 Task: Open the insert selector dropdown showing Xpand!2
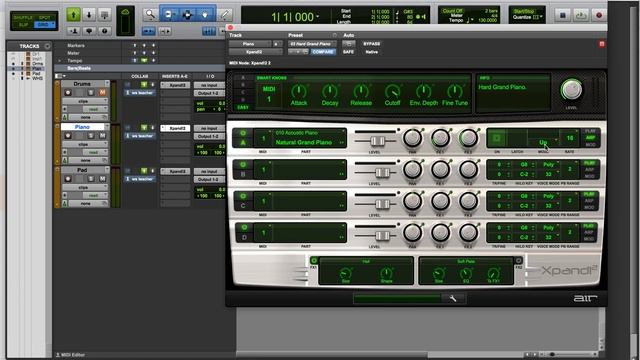(x=256, y=52)
